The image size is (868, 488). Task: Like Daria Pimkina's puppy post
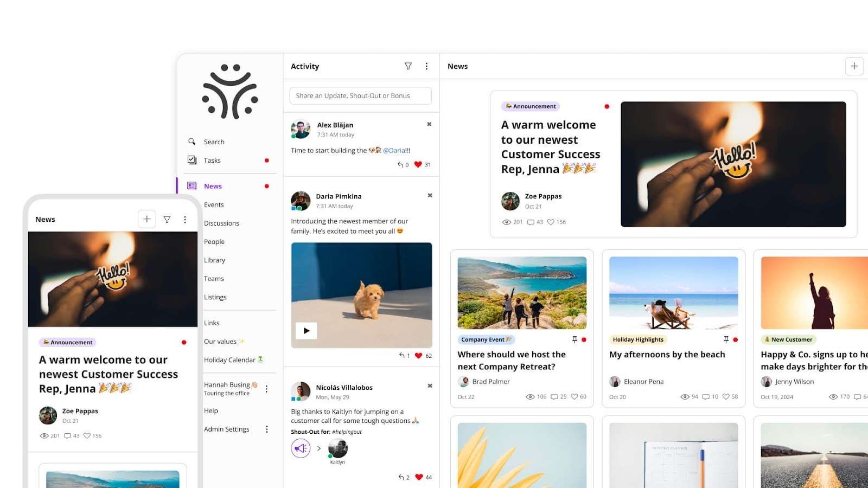pos(418,356)
